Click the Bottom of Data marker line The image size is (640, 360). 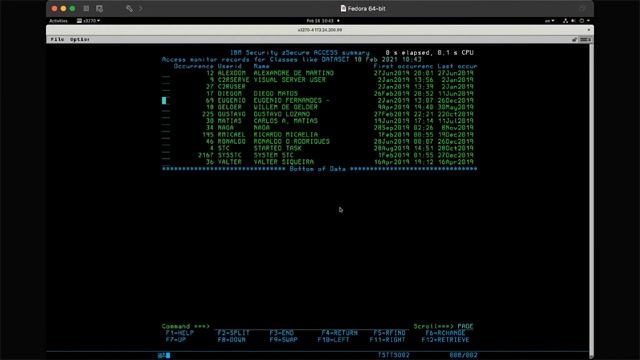[319, 169]
